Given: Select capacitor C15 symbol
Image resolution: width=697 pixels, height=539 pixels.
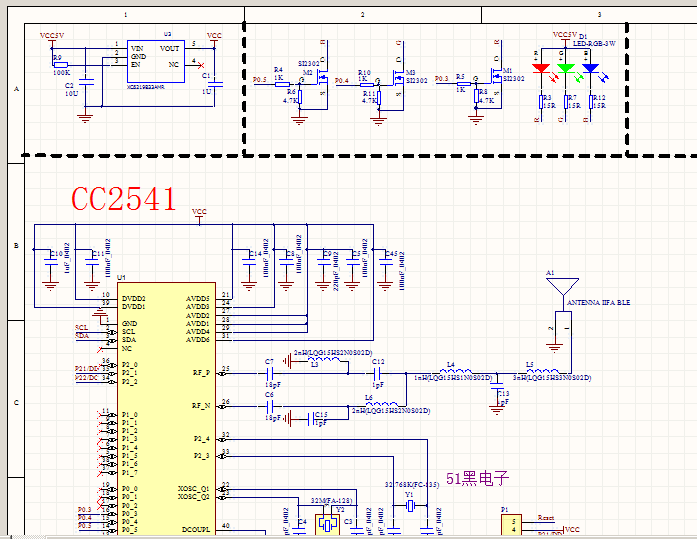Looking at the screenshot, I should tap(311, 419).
